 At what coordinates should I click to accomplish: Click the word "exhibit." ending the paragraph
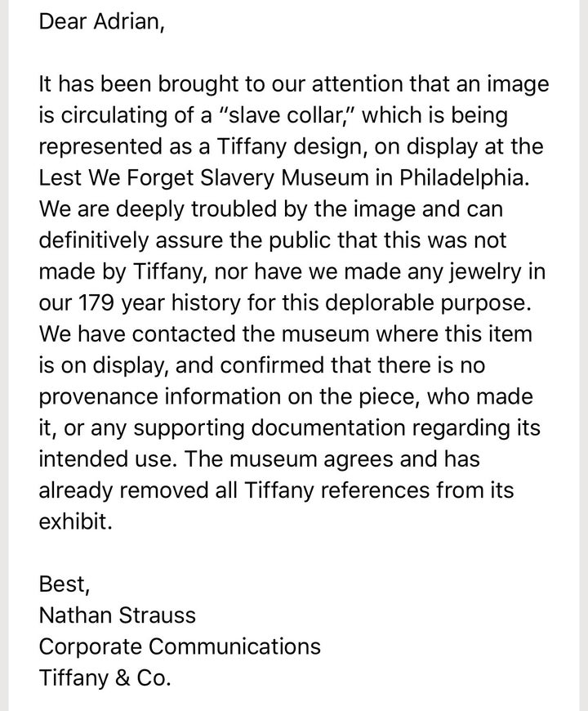click(75, 521)
